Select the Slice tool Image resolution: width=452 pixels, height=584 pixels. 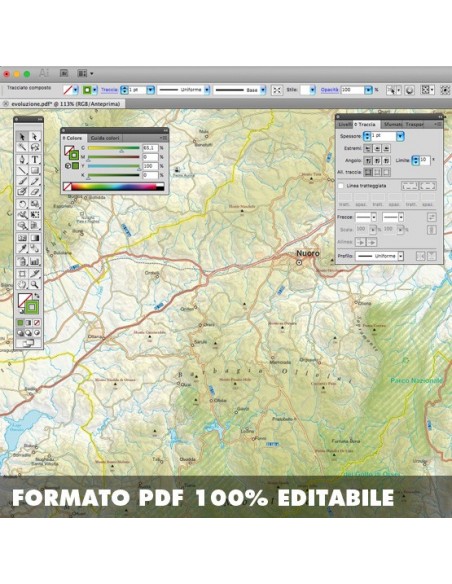click(35, 274)
